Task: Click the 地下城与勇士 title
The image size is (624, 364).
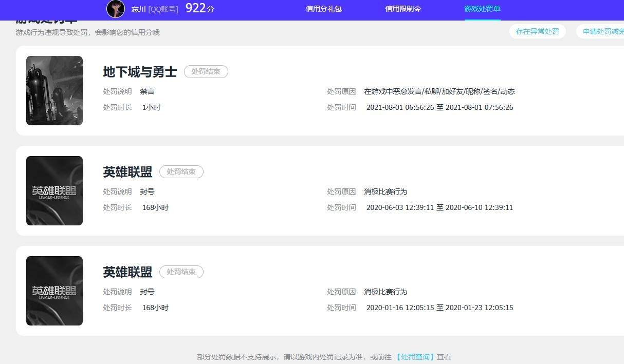Action: click(x=140, y=72)
